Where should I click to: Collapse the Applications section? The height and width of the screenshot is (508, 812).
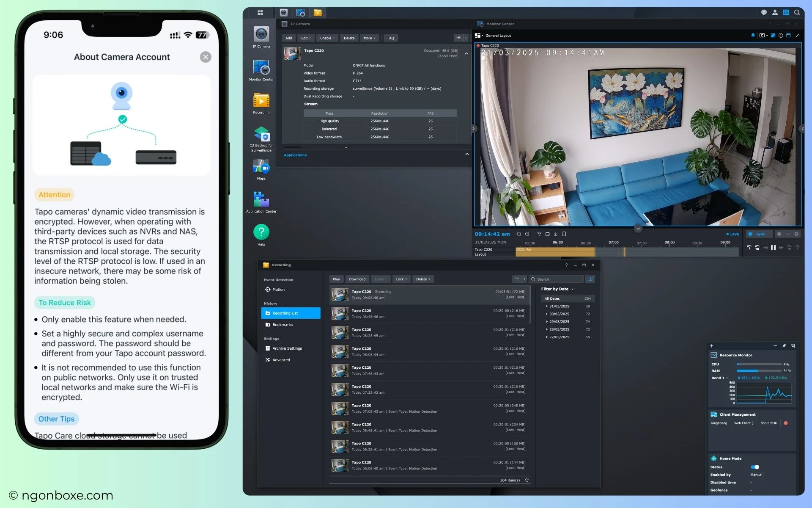pyautogui.click(x=467, y=154)
